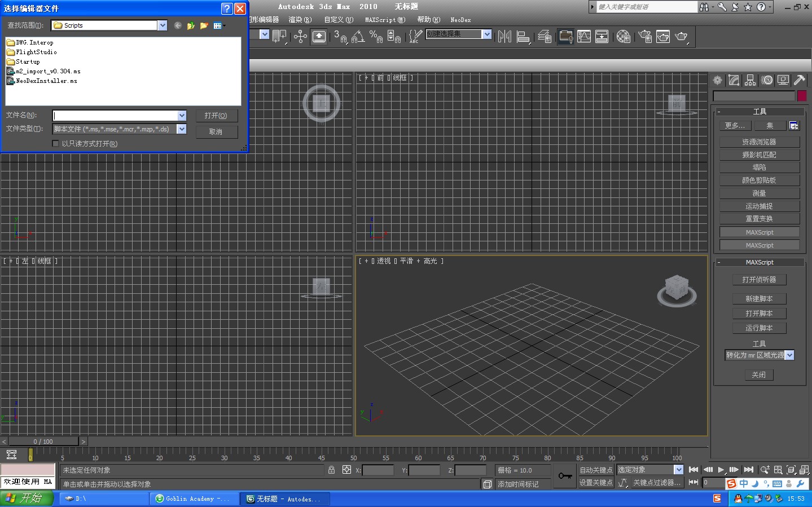This screenshot has width=812, height=507.
Task: Switch to the Modify panel tab
Action: (734, 80)
